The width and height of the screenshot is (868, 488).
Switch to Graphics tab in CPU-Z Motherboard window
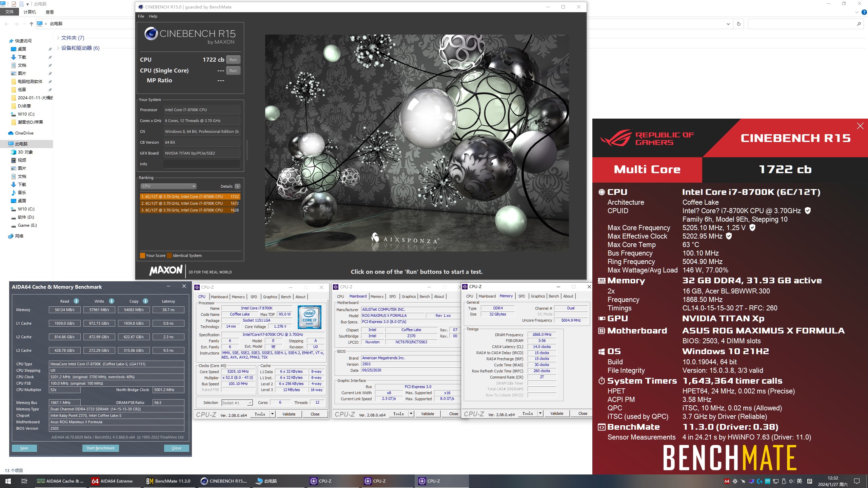click(x=409, y=297)
